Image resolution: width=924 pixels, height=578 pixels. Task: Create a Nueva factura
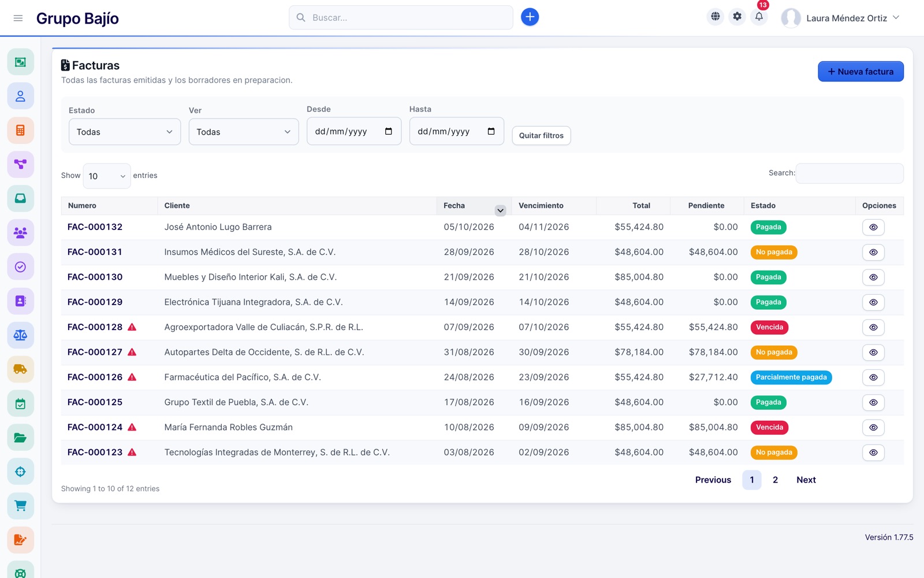860,72
